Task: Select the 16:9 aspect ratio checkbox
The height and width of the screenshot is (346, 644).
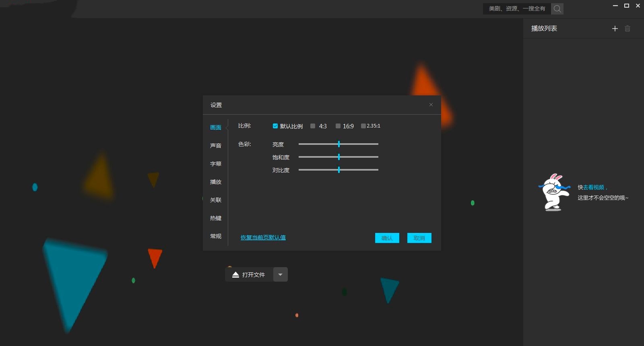Action: [x=338, y=126]
